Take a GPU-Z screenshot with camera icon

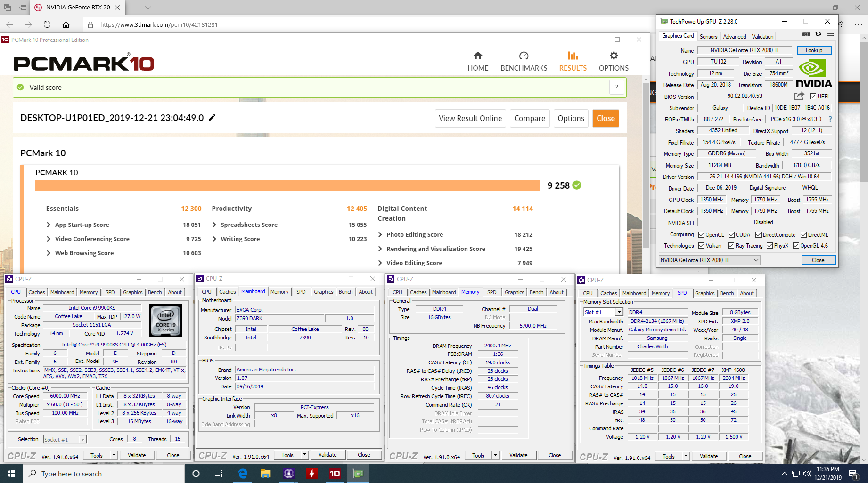point(806,34)
